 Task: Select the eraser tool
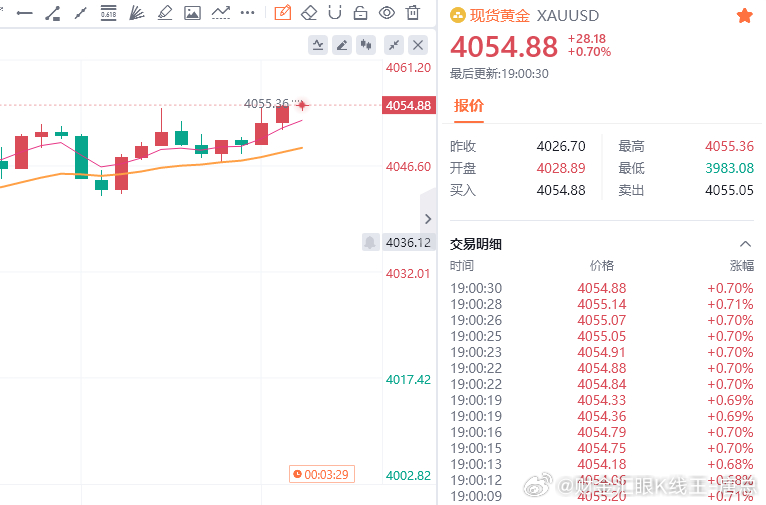[x=309, y=13]
